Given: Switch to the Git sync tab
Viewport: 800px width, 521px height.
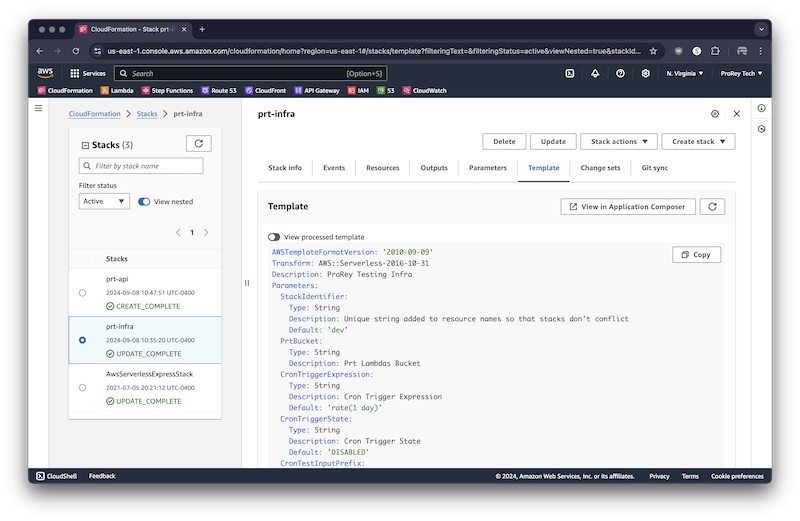Looking at the screenshot, I should coord(655,168).
